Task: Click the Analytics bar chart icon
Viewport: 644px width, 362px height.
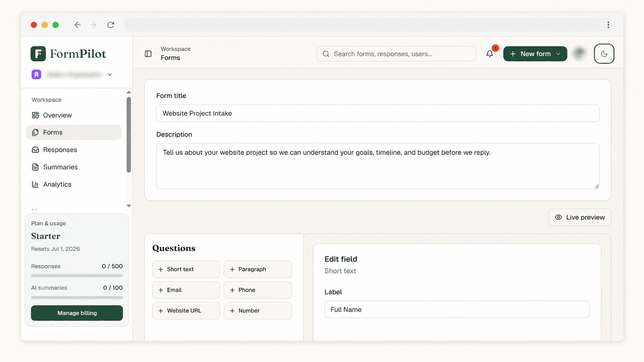Action: [35, 184]
